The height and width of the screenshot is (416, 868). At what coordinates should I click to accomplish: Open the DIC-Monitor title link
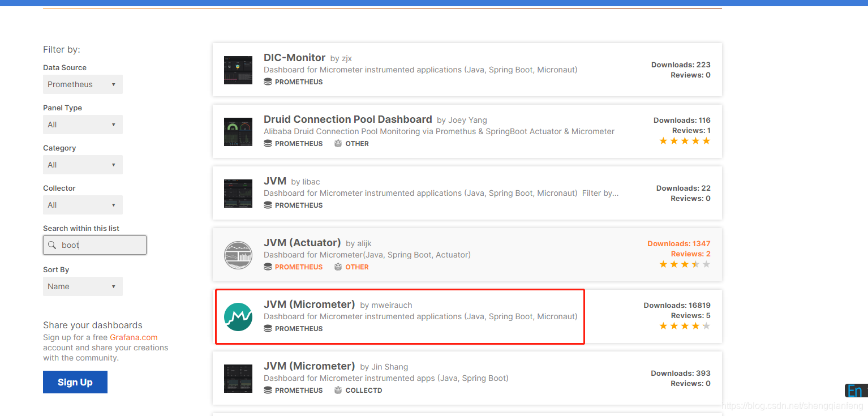coord(294,58)
